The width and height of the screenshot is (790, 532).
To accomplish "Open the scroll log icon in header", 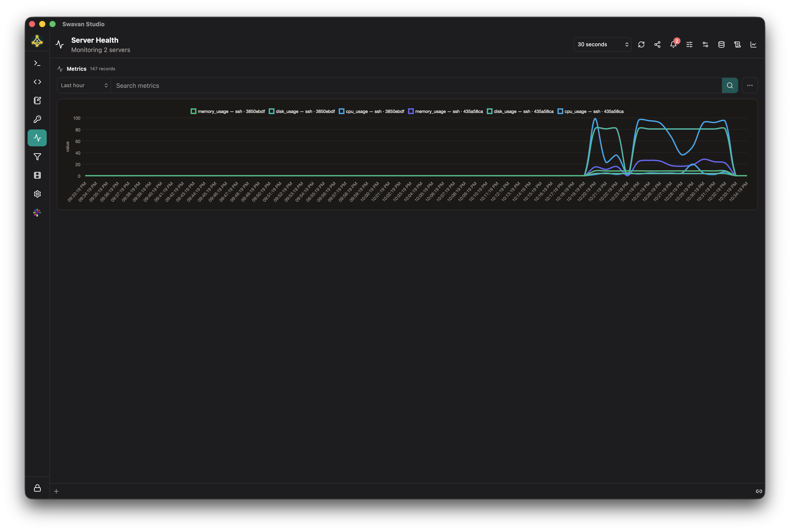I will point(737,44).
